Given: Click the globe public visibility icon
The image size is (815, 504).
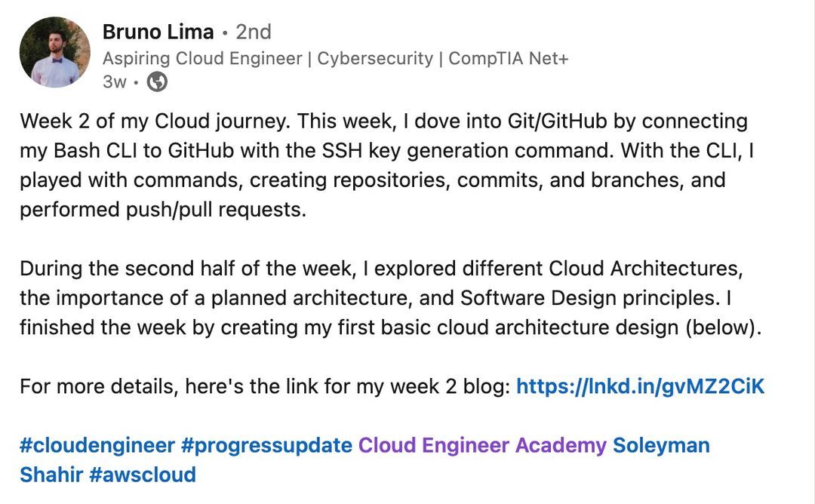Looking at the screenshot, I should (157, 81).
